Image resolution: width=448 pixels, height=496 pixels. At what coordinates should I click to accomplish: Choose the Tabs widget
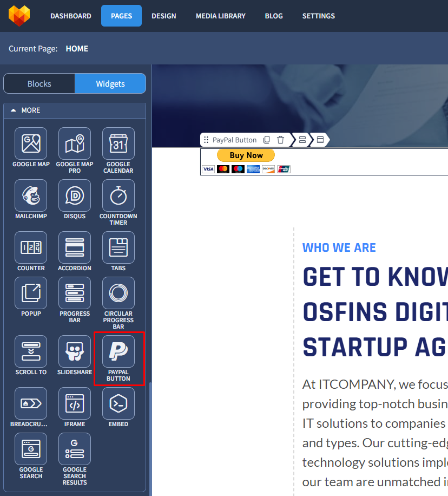click(118, 247)
